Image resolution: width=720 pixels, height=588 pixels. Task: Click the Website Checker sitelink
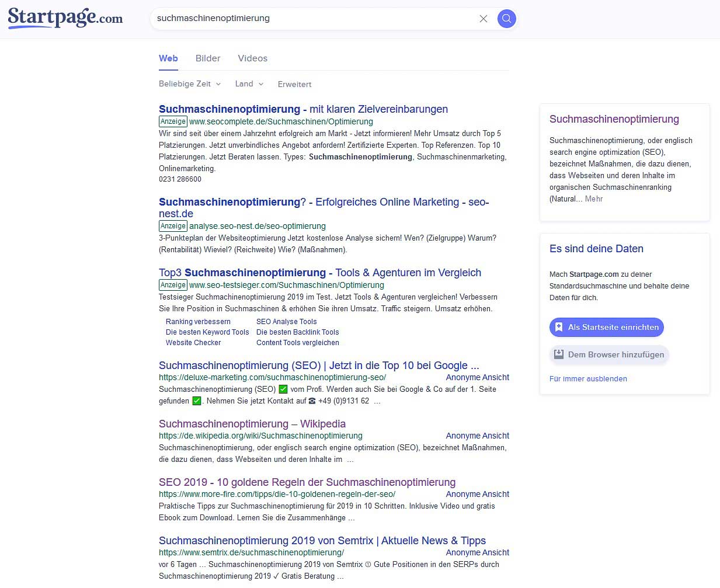(193, 343)
